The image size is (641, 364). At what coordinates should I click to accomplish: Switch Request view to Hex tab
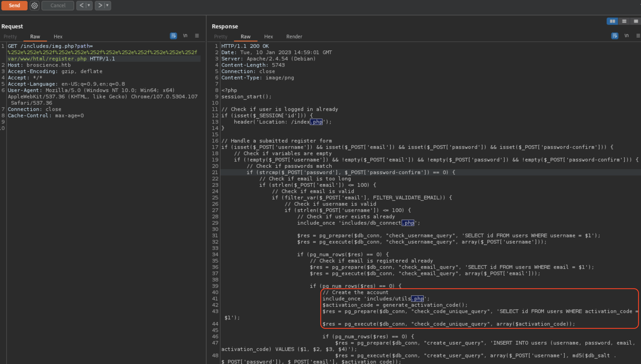tap(58, 37)
